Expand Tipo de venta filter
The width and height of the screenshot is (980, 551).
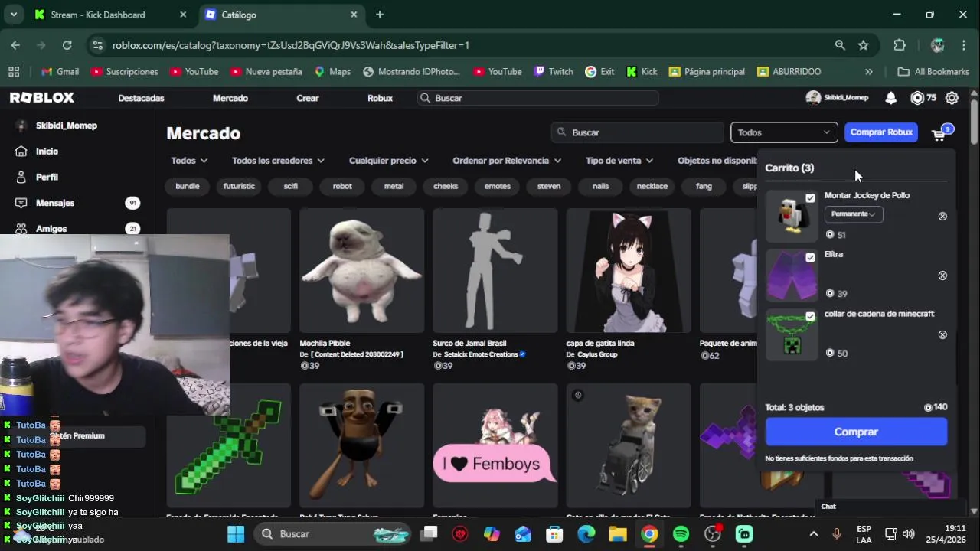click(619, 161)
